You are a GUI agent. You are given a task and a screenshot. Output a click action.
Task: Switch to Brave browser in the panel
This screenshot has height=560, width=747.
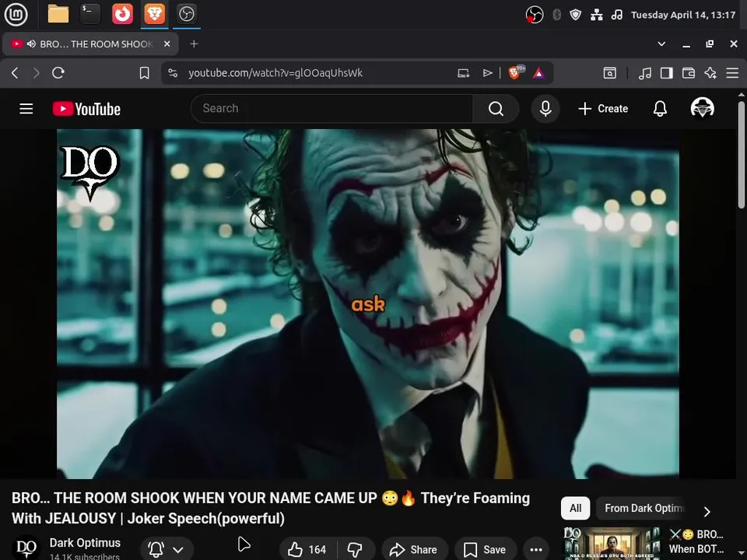point(154,14)
